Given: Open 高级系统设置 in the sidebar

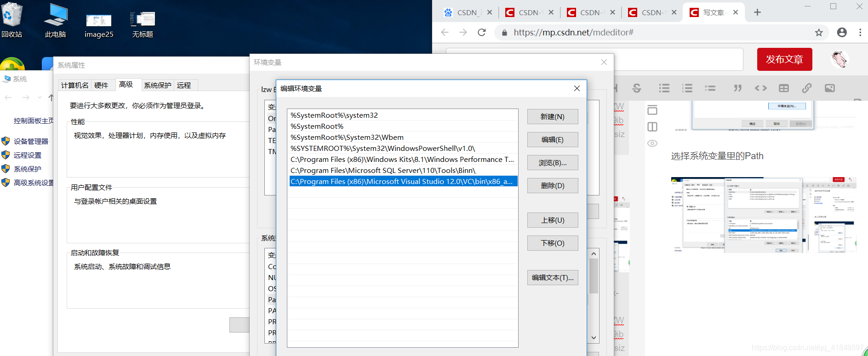Looking at the screenshot, I should pos(34,183).
